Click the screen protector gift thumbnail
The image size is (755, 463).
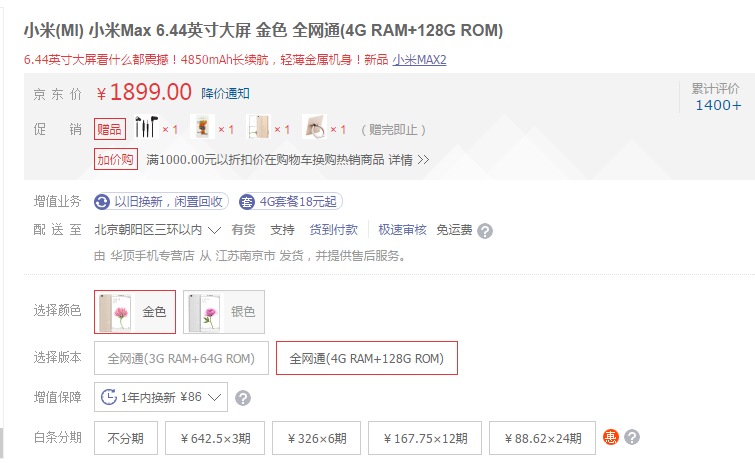[203, 128]
